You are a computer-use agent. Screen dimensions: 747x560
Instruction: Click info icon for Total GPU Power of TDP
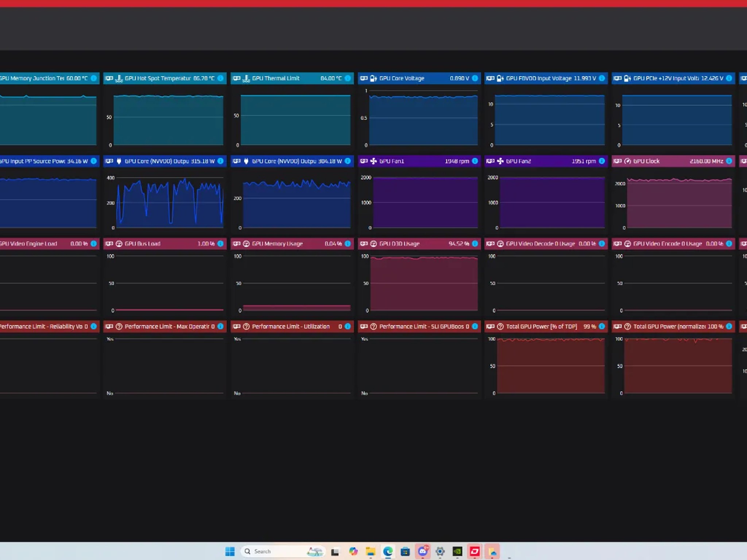click(602, 326)
